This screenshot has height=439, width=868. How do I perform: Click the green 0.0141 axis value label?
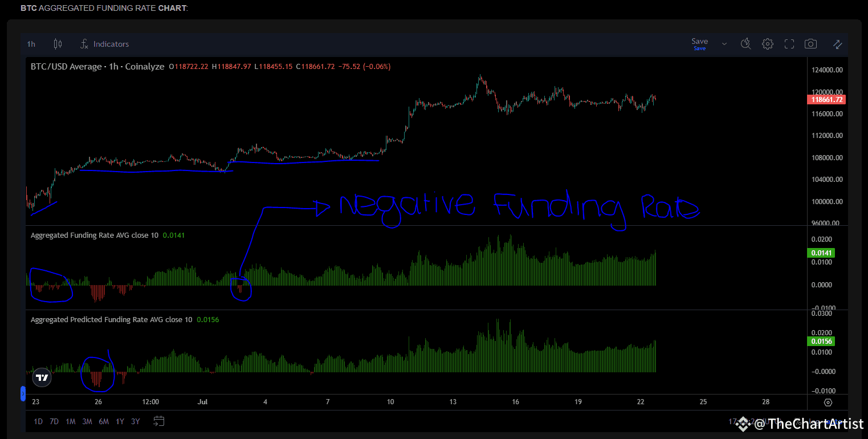click(x=820, y=253)
